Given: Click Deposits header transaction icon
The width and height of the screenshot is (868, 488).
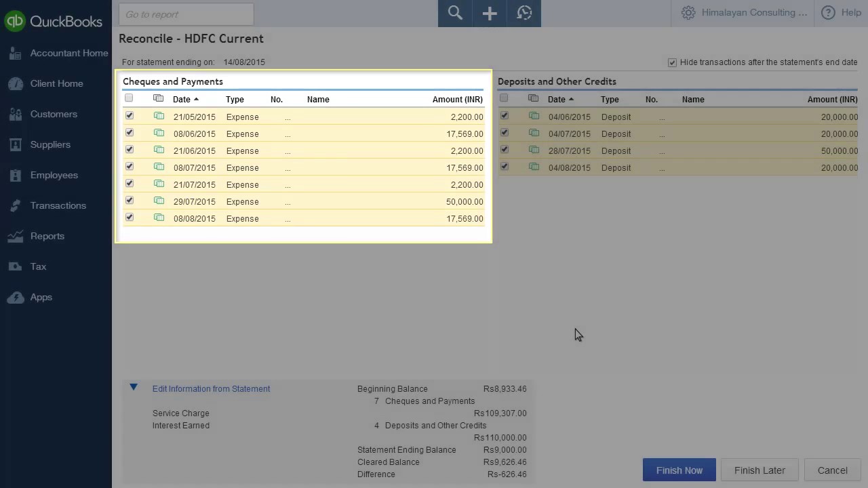Looking at the screenshot, I should (x=534, y=98).
